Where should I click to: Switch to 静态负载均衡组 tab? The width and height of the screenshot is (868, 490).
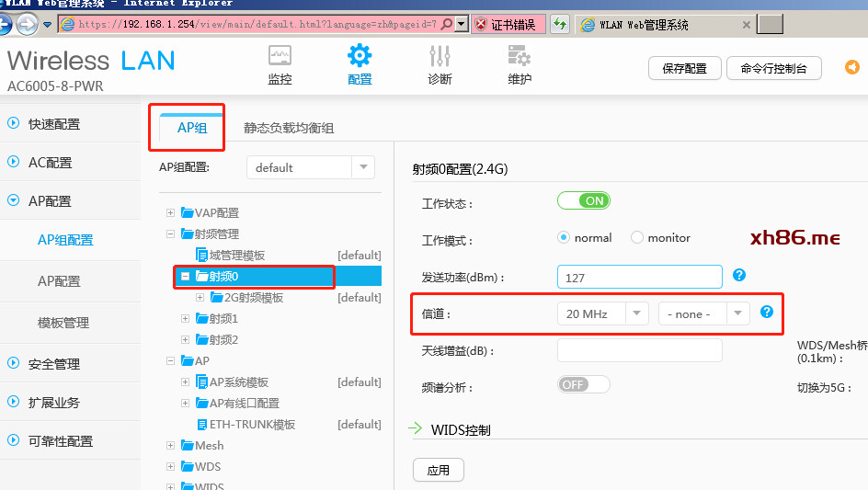289,128
